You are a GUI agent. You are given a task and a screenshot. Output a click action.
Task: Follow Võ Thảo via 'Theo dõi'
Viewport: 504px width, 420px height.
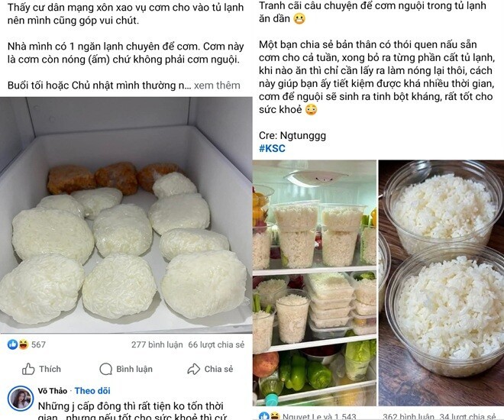coord(92,391)
